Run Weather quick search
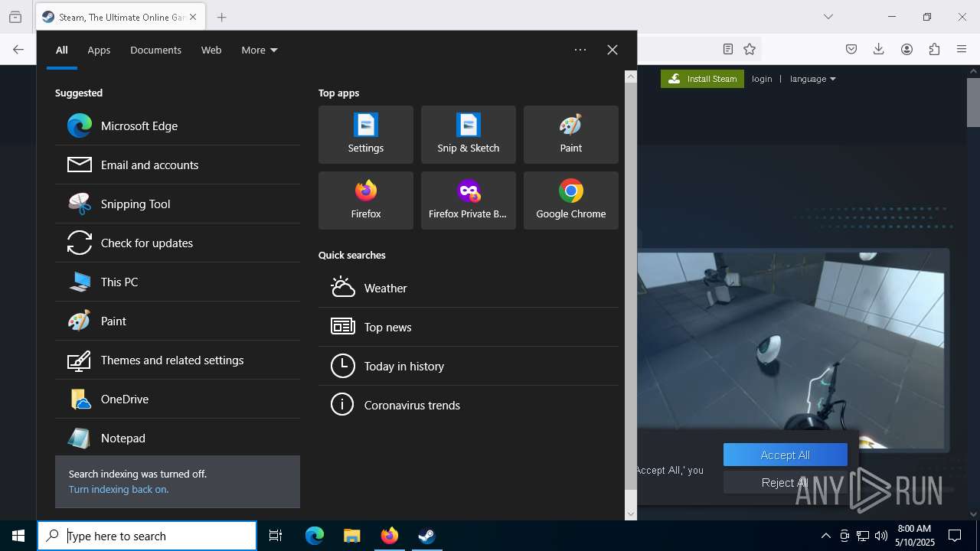Image resolution: width=980 pixels, height=551 pixels. [x=469, y=288]
